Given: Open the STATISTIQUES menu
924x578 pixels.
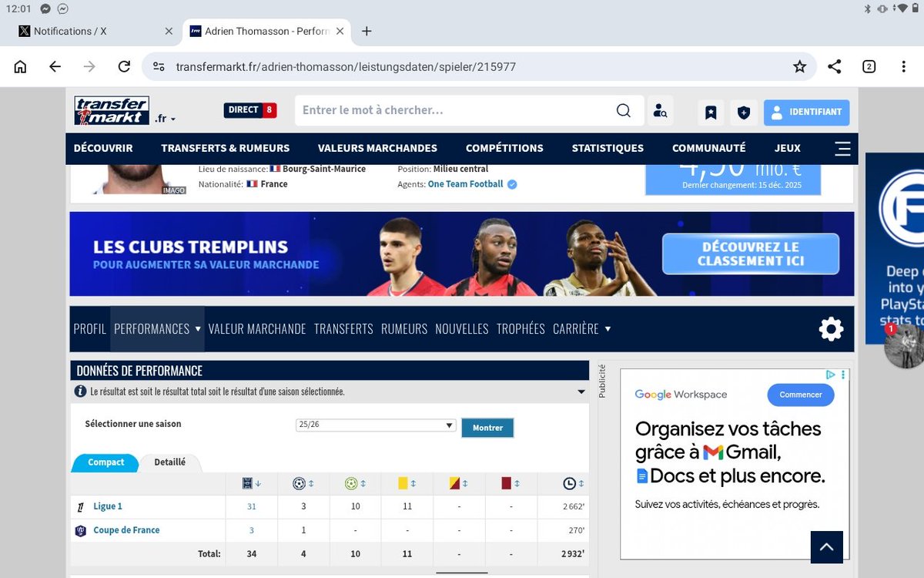Looking at the screenshot, I should (608, 148).
